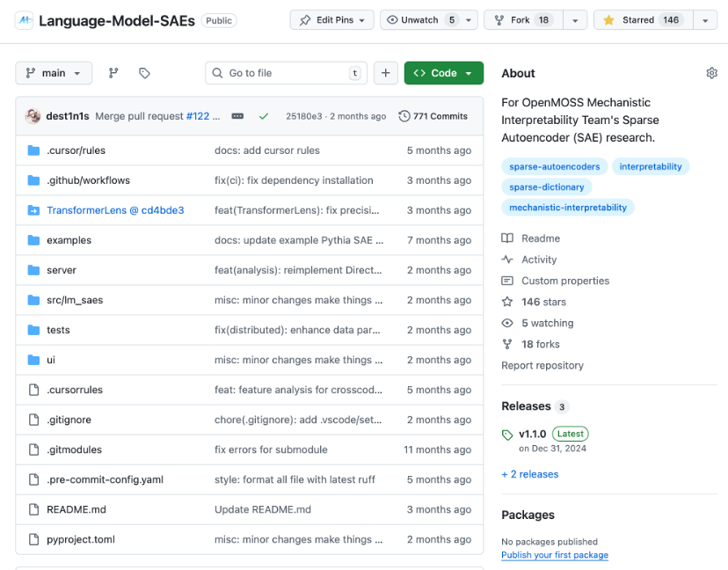This screenshot has width=728, height=570.
Task: Expand the green Code dropdown
Action: click(x=443, y=73)
